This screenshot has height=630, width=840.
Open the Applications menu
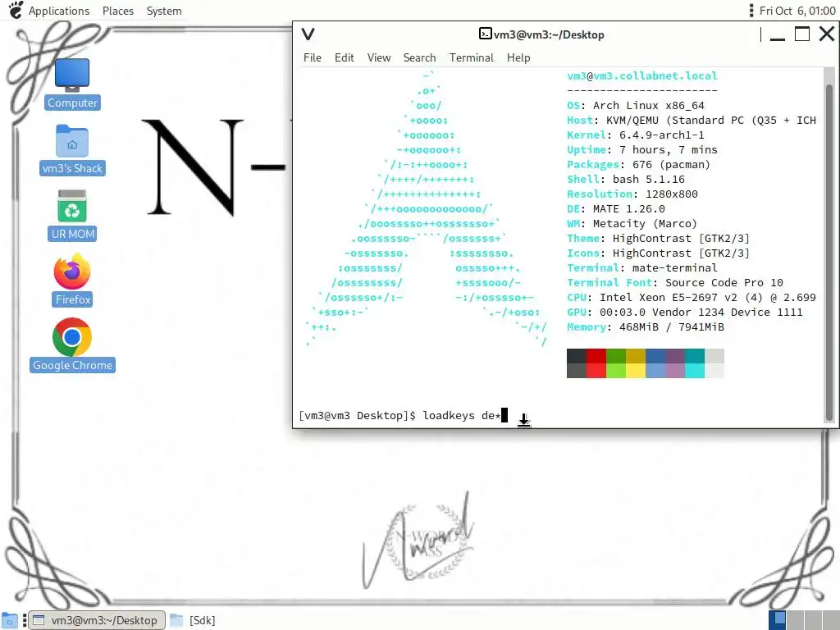(x=58, y=11)
